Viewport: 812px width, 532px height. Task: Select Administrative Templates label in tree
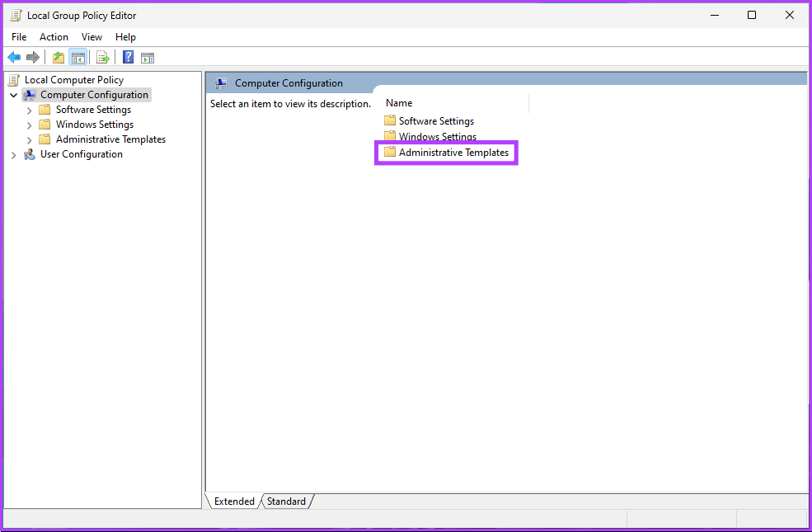110,139
